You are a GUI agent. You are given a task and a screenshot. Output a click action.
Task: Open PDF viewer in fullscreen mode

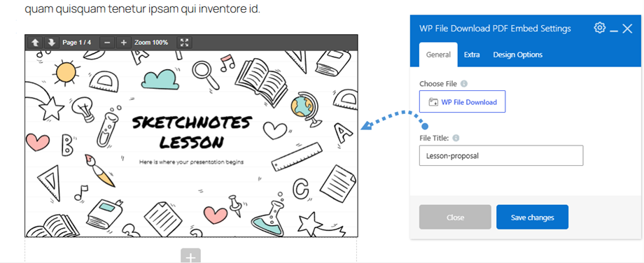pyautogui.click(x=184, y=42)
